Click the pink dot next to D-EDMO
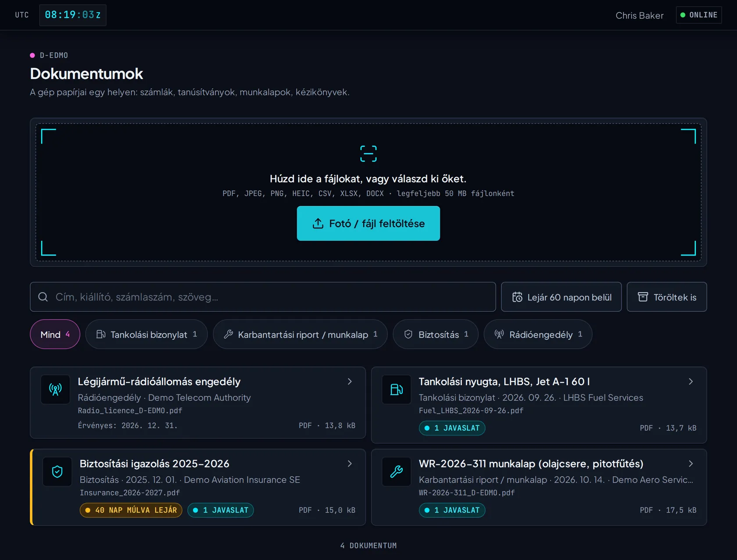The width and height of the screenshot is (737, 560). coord(32,55)
